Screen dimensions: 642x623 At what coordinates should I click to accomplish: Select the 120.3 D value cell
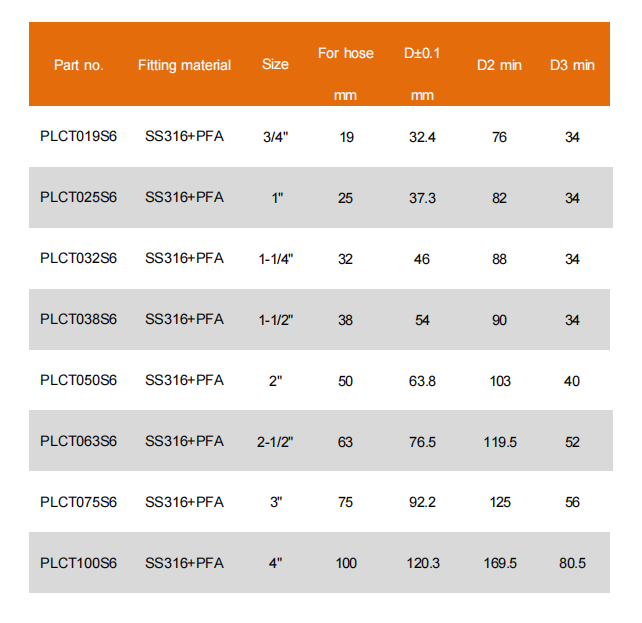423,563
